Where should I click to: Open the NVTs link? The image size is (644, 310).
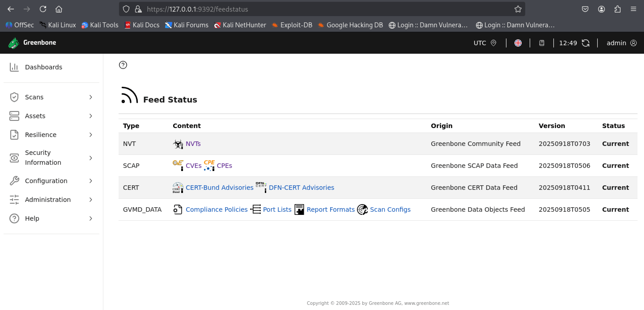pyautogui.click(x=193, y=144)
